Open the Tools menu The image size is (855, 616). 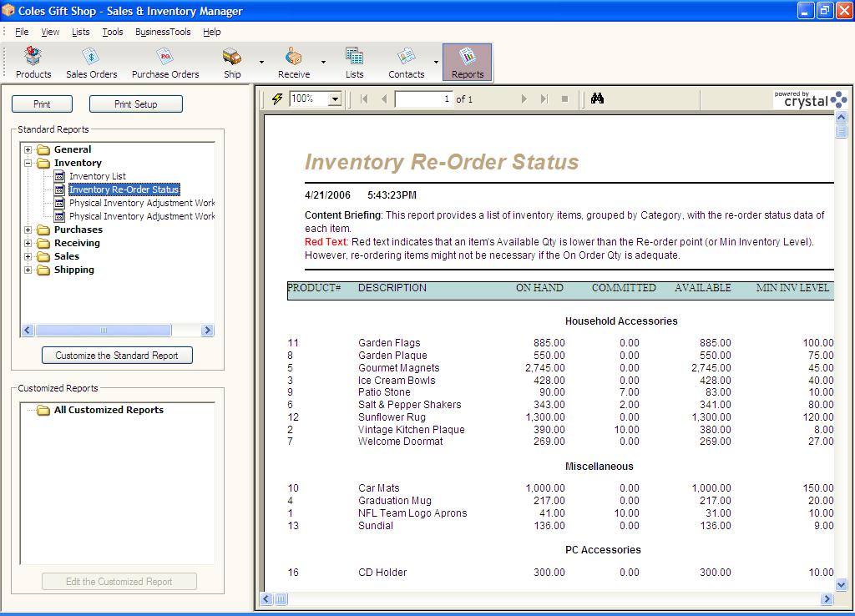[113, 32]
